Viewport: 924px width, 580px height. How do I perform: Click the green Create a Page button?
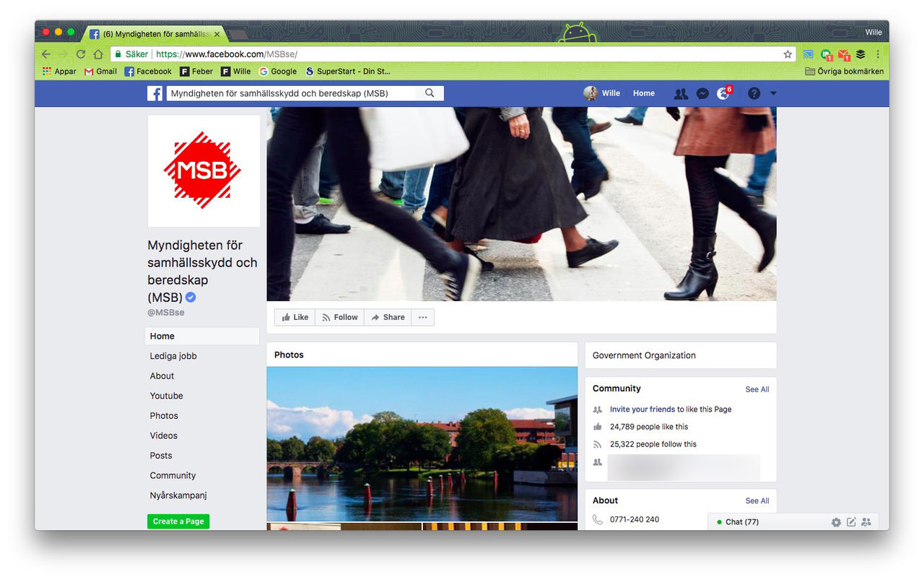coord(178,521)
